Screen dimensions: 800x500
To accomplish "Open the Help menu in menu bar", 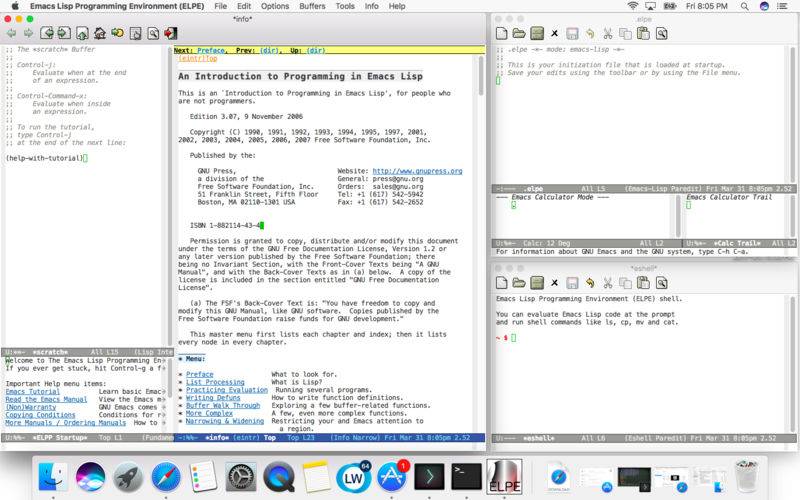I will 397,6.
